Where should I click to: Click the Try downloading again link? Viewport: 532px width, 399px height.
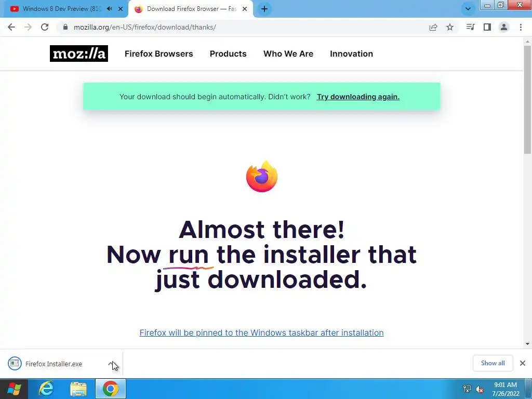(x=358, y=97)
